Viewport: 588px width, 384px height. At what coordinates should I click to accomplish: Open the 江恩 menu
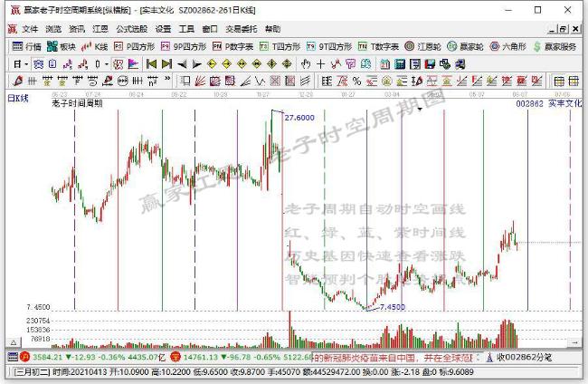pyautogui.click(x=100, y=29)
